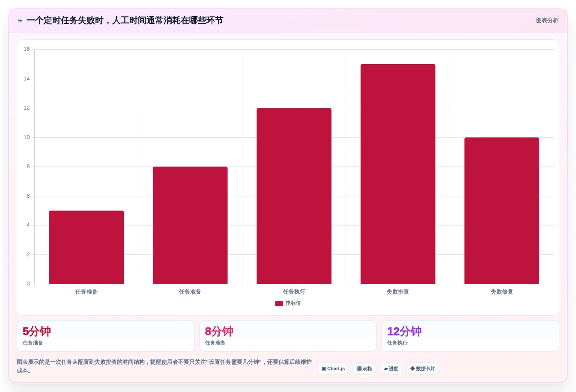This screenshot has height=392, width=576.
Task: Click the y-axis tick label 6
Action: [28, 196]
